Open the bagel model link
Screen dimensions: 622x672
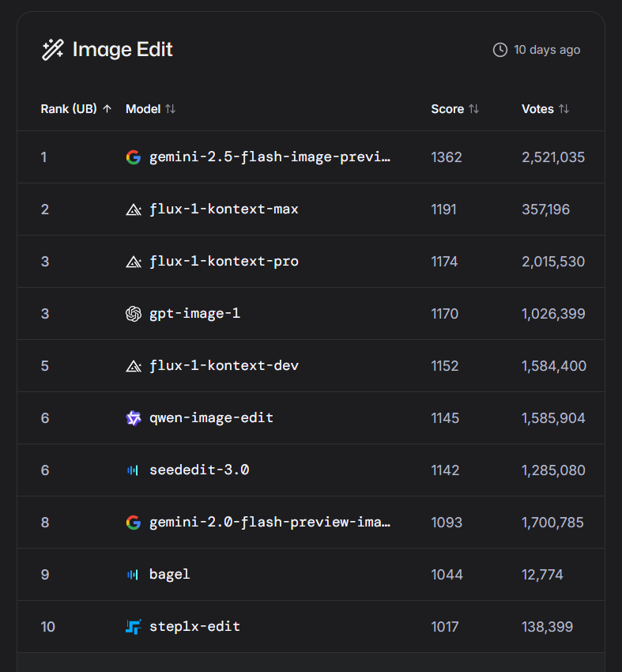point(170,575)
